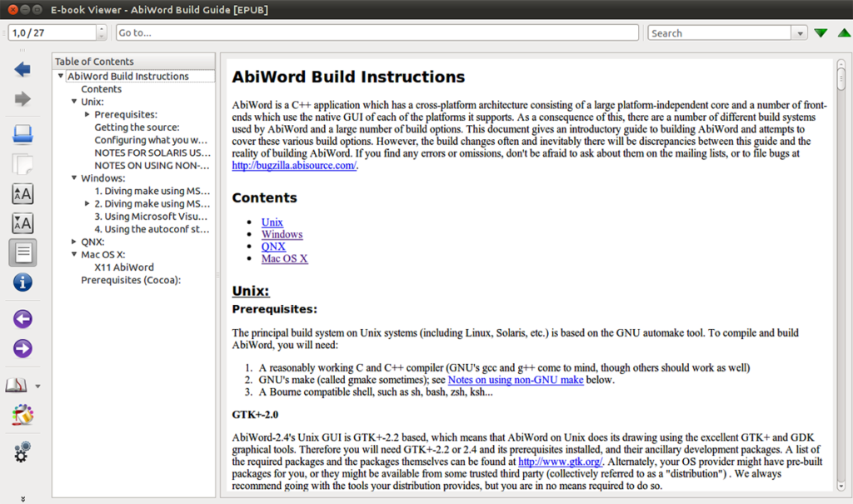Screen dimensions: 853x504
Task: Select 'Getting the source:' in contents tree
Action: point(137,127)
